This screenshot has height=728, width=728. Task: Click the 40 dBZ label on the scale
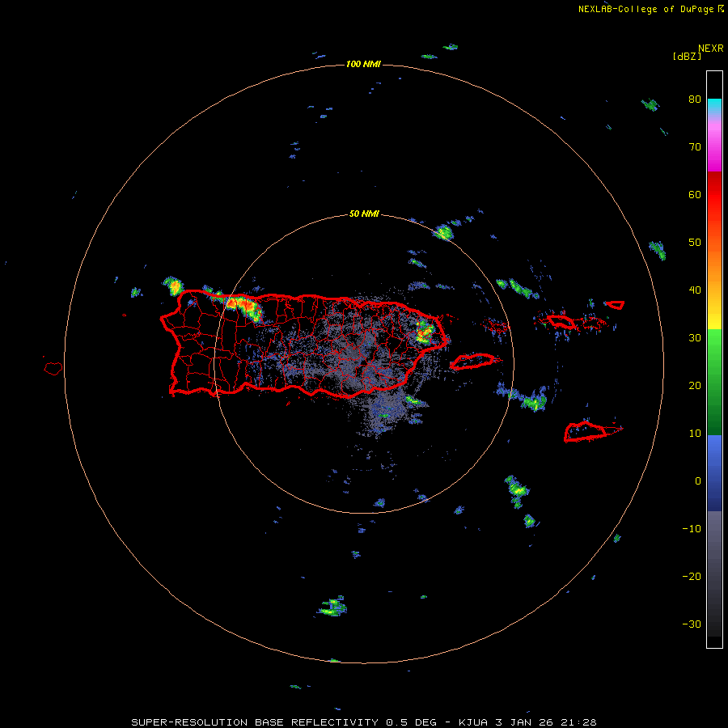pyautogui.click(x=695, y=290)
